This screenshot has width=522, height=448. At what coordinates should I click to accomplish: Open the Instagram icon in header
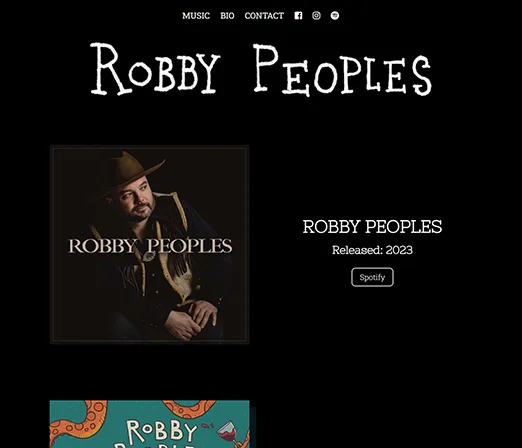[x=316, y=16]
